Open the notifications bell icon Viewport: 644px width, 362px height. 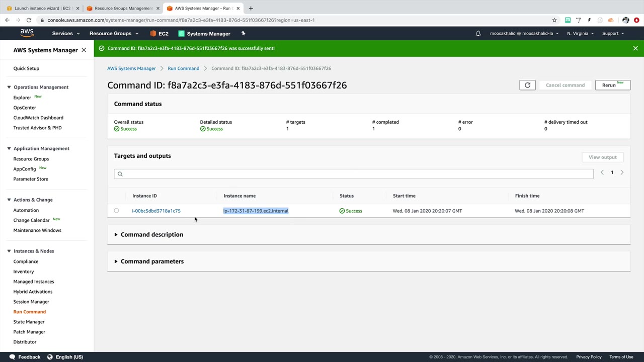[478, 34]
